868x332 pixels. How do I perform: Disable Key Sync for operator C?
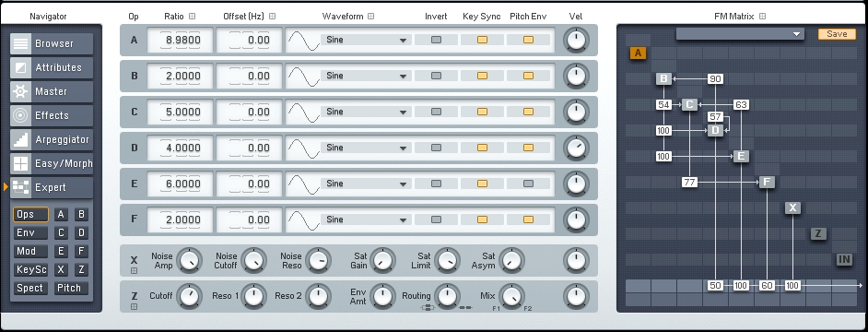coord(482,112)
